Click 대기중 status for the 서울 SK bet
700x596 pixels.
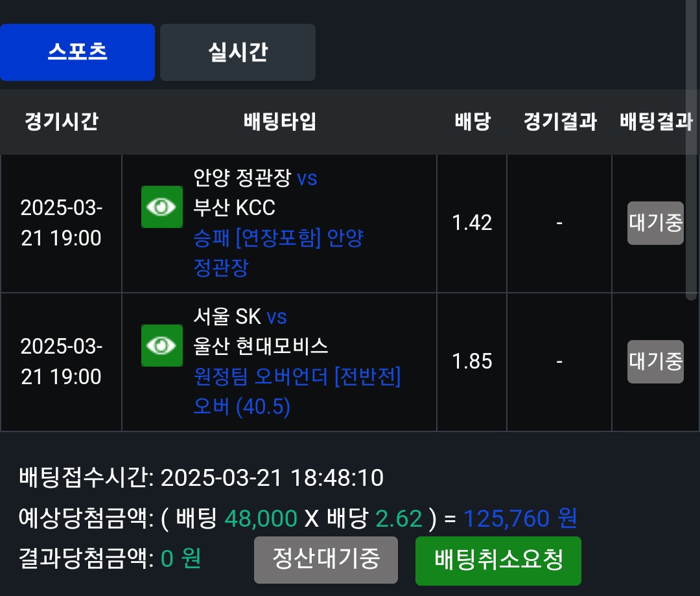[x=655, y=361]
